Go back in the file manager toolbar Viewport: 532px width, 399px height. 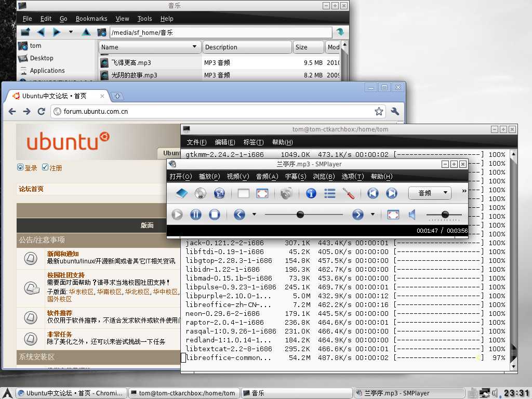pos(42,32)
